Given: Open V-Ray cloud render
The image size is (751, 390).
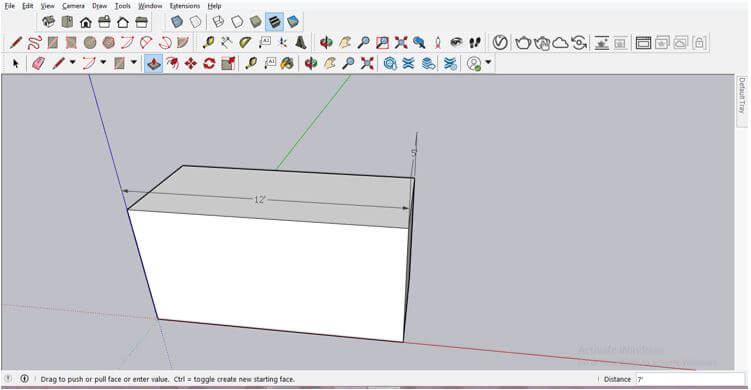Looking at the screenshot, I should pos(560,43).
